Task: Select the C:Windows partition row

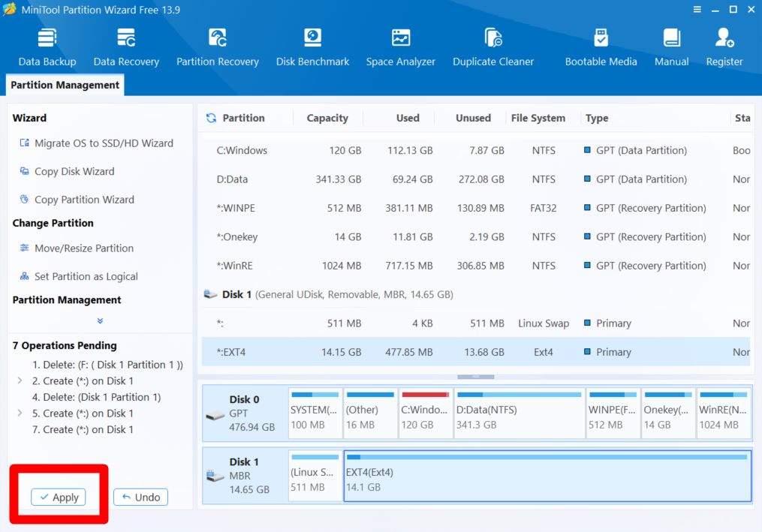Action: pos(476,151)
